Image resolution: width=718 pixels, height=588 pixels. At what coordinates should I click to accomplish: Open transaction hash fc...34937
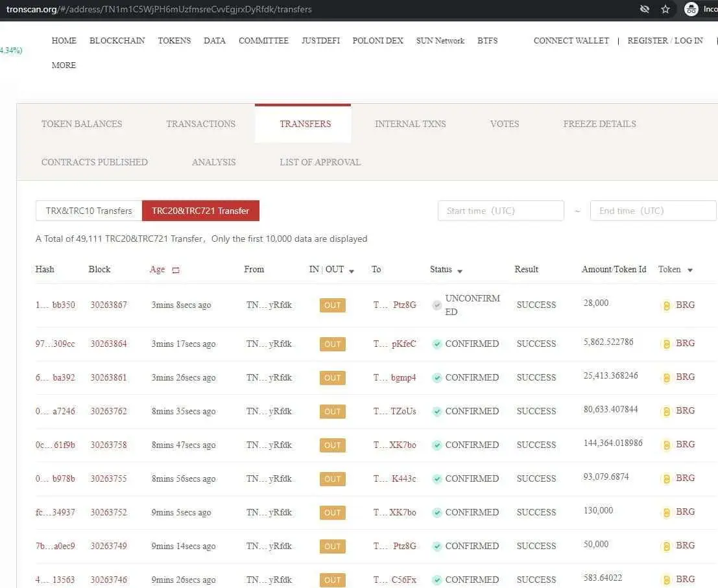tap(55, 512)
